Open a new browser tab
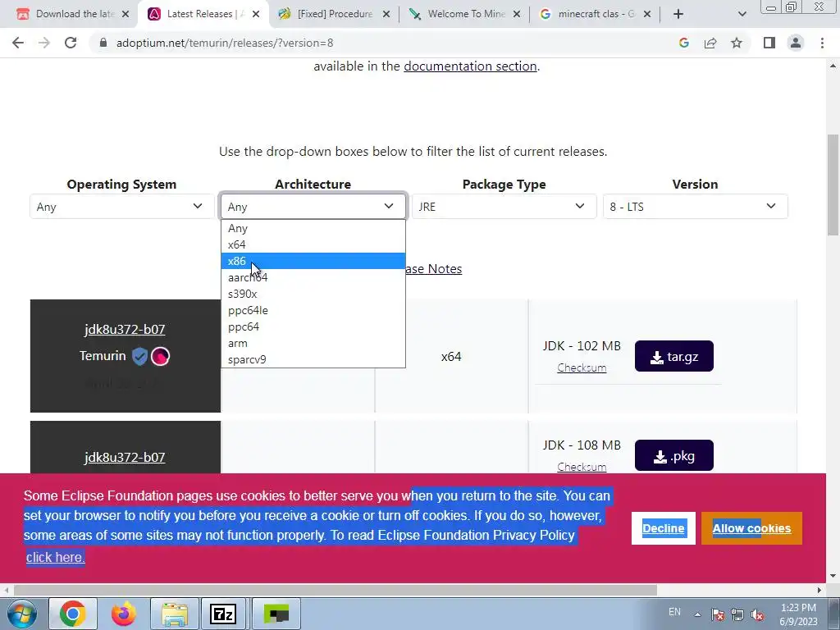840x630 pixels. click(x=678, y=14)
